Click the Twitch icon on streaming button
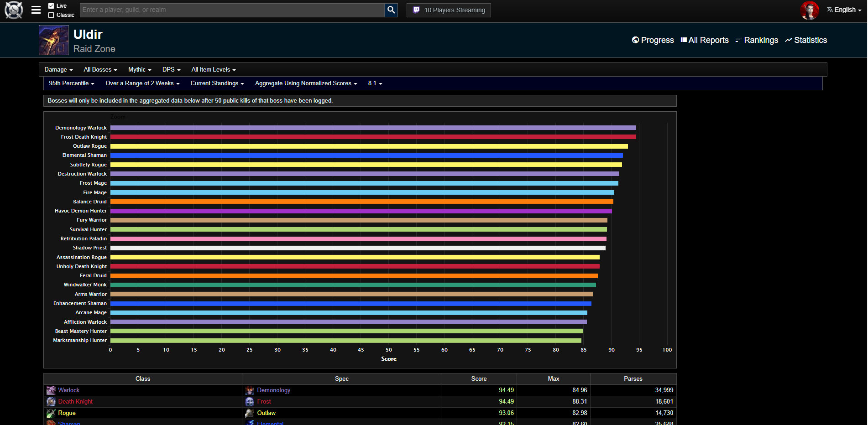Image resolution: width=868 pixels, height=425 pixels. tap(416, 10)
